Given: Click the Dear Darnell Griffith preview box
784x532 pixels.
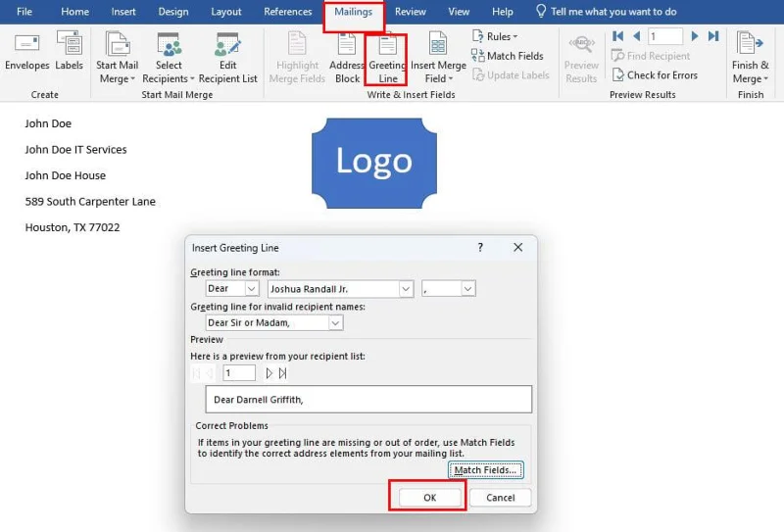Looking at the screenshot, I should (x=368, y=399).
